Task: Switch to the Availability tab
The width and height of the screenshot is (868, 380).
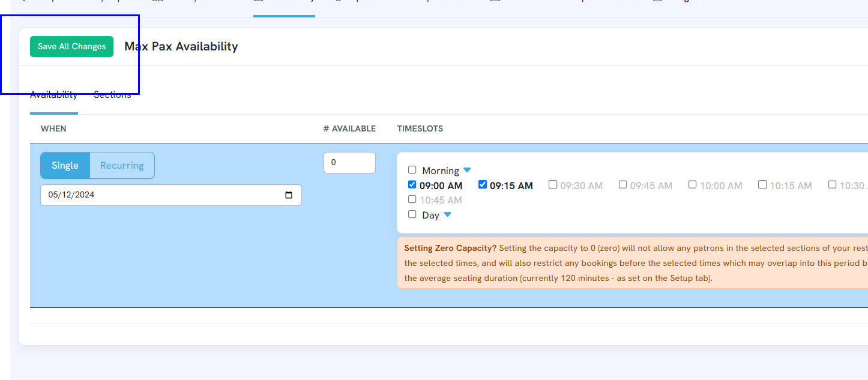Action: 53,95
